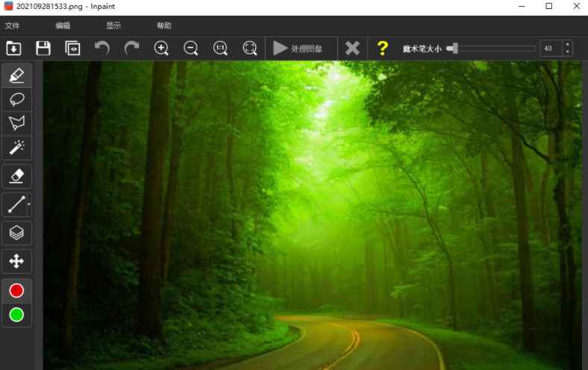Image resolution: width=588 pixels, height=370 pixels.
Task: Open the layers stack tool
Action: click(x=16, y=233)
